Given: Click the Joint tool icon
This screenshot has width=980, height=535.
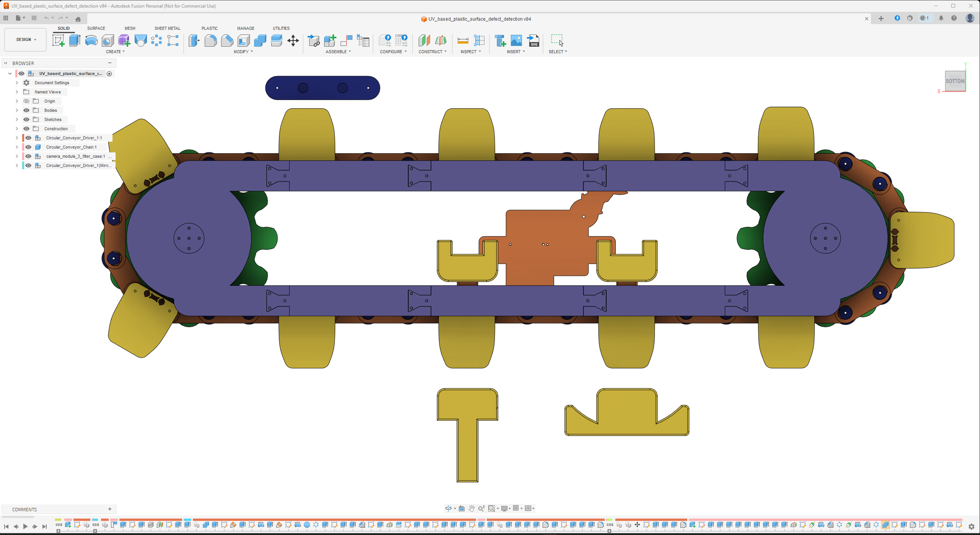Looking at the screenshot, I should [346, 40].
